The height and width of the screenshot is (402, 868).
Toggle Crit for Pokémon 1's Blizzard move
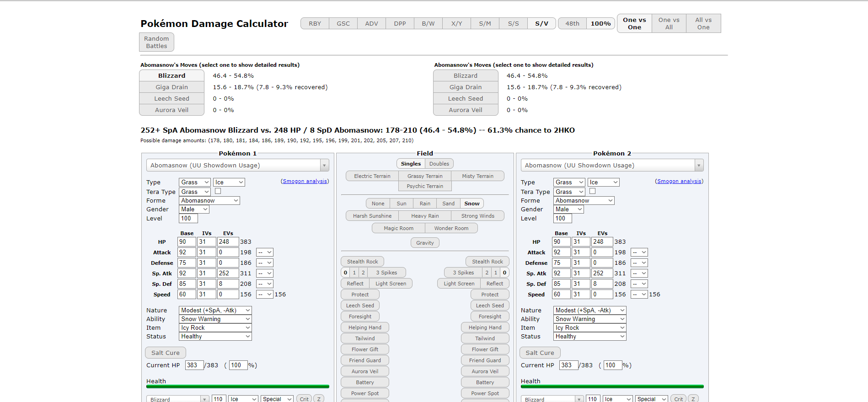pos(304,399)
